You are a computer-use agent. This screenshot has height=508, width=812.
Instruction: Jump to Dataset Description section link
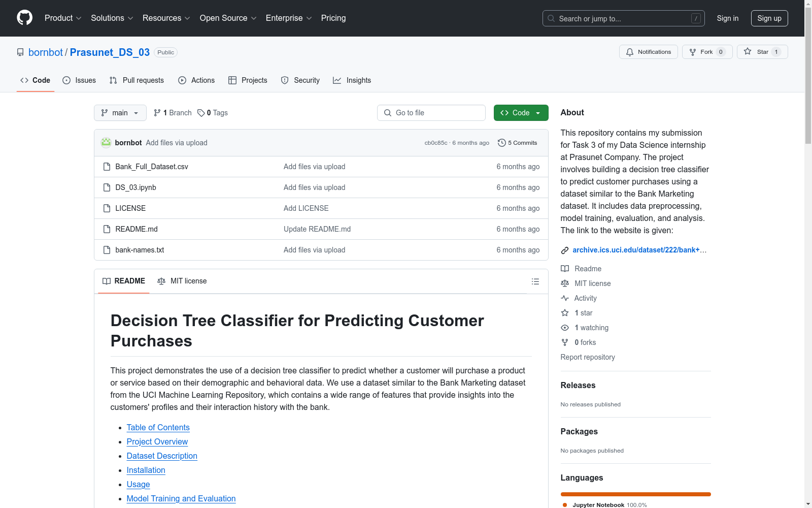162,456
